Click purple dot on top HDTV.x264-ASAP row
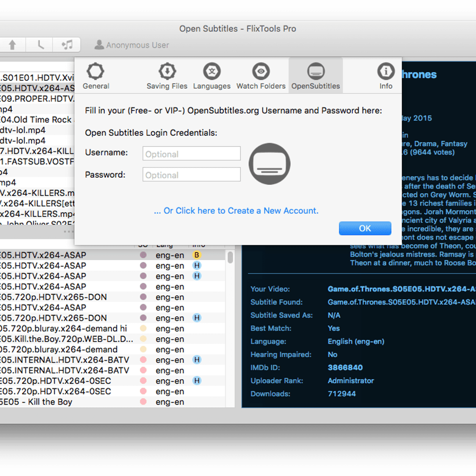 tap(143, 255)
